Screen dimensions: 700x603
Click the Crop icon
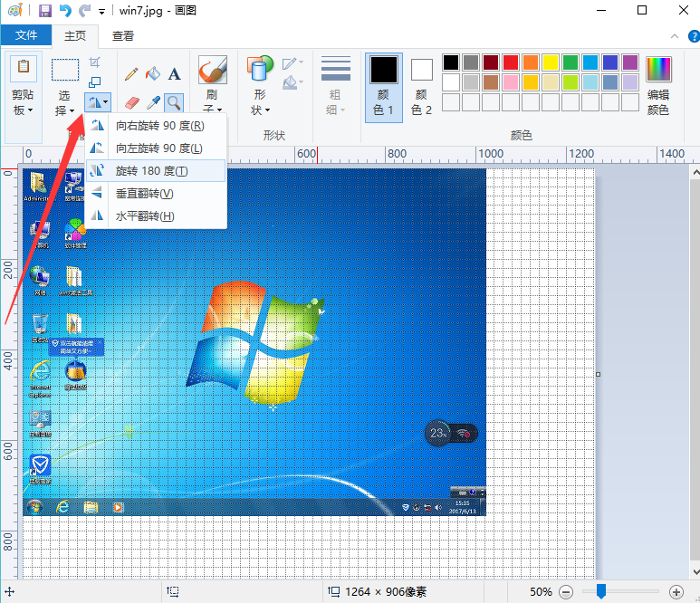(95, 62)
